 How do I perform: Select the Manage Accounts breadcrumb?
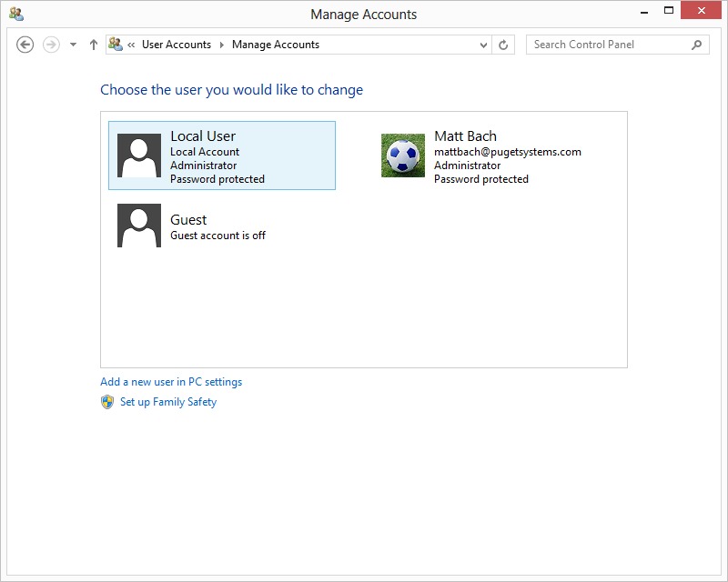(x=276, y=45)
